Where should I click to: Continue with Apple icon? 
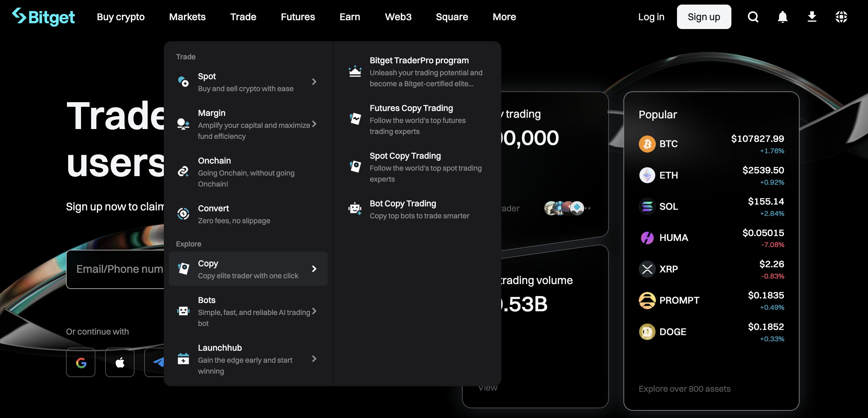120,362
